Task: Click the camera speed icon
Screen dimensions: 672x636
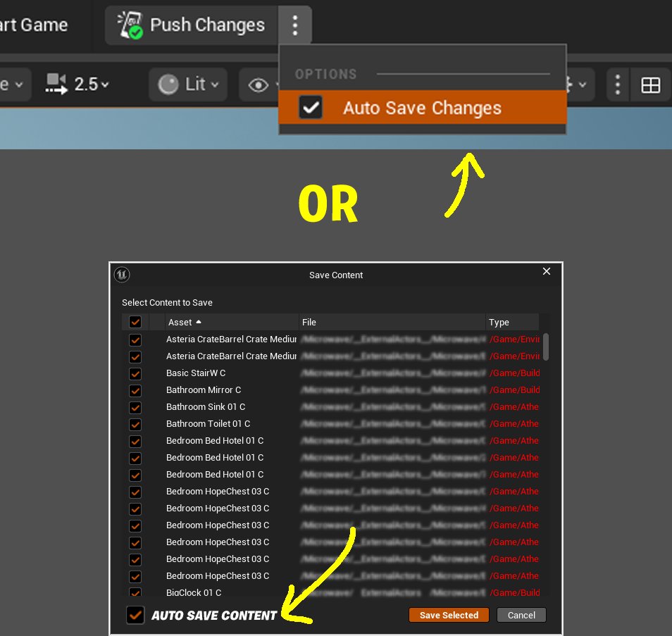Action: click(56, 84)
